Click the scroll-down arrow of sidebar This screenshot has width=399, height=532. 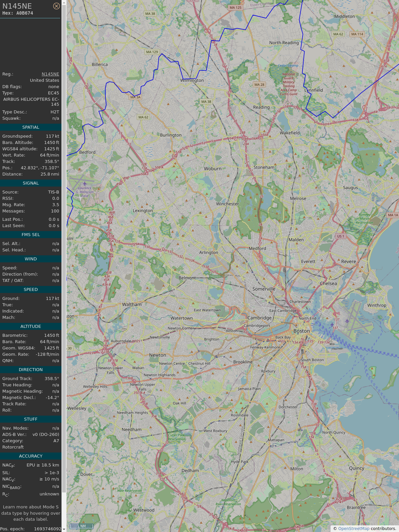(x=64, y=529)
